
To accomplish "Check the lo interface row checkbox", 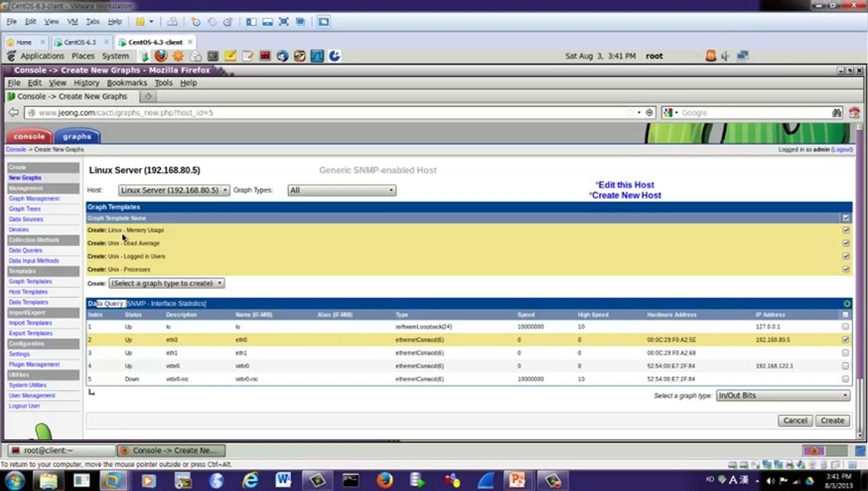I will click(x=846, y=327).
